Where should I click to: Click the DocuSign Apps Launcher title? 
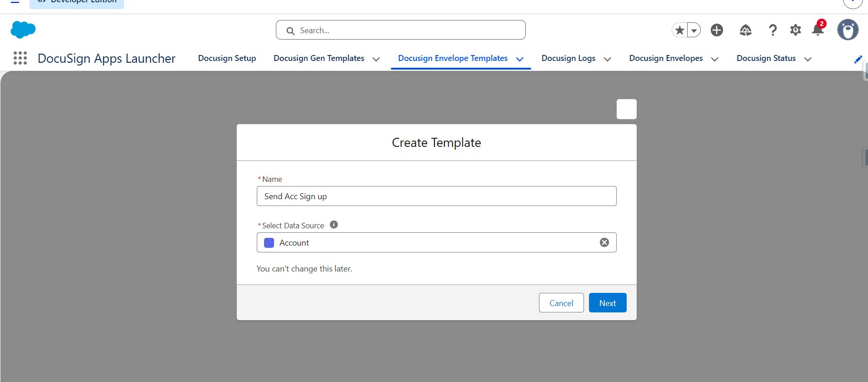coord(106,58)
